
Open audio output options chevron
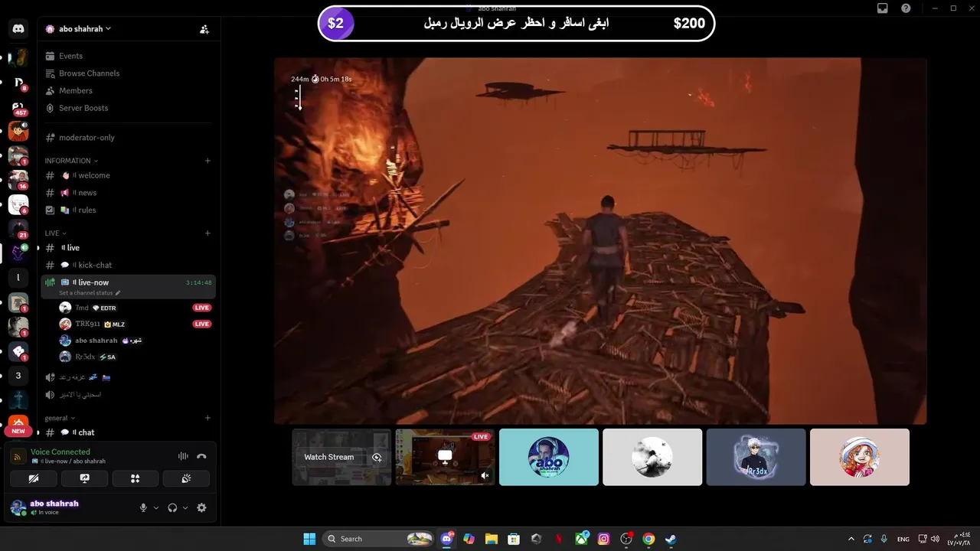tap(185, 507)
